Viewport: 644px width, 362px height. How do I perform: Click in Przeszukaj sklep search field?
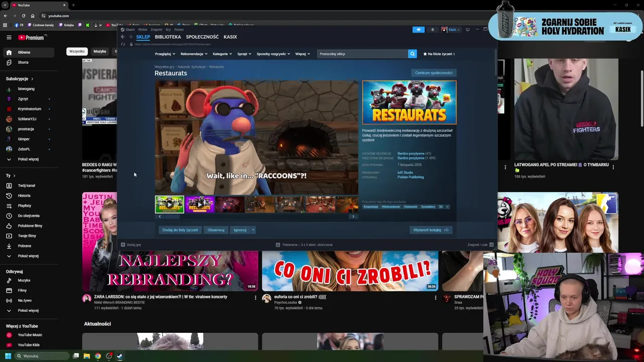coord(362,54)
